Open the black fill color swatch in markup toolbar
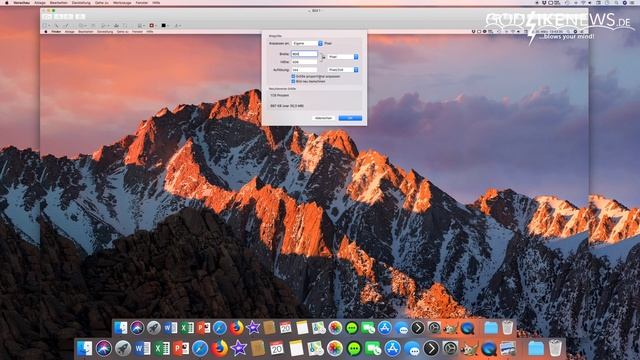The width and height of the screenshot is (640, 360). (x=164, y=25)
